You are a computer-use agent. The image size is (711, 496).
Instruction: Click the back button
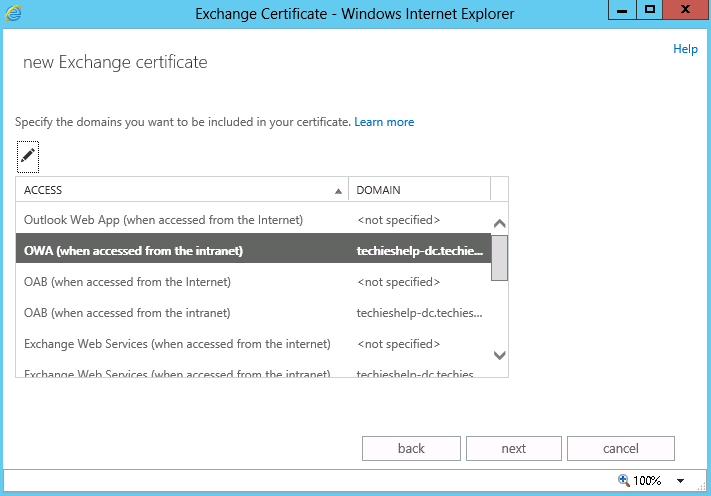[x=411, y=448]
